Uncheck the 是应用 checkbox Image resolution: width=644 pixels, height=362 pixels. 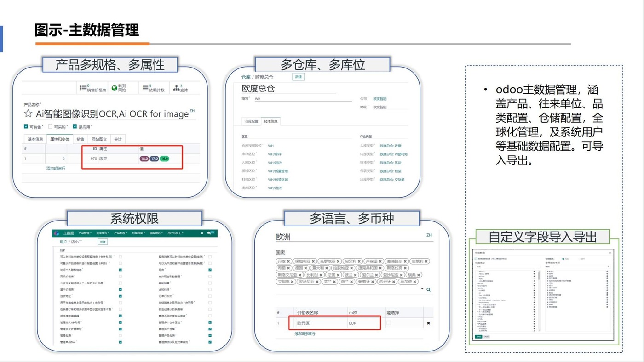tap(75, 127)
